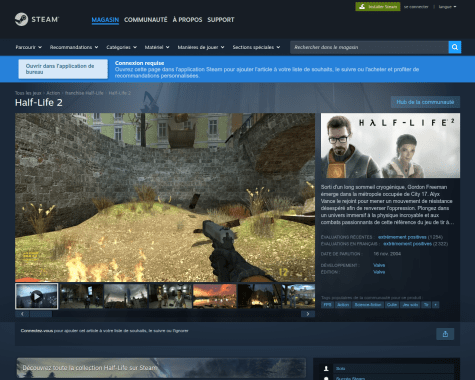The height and width of the screenshot is (380, 475).
Task: Select the Jeu solo tag
Action: click(x=410, y=305)
